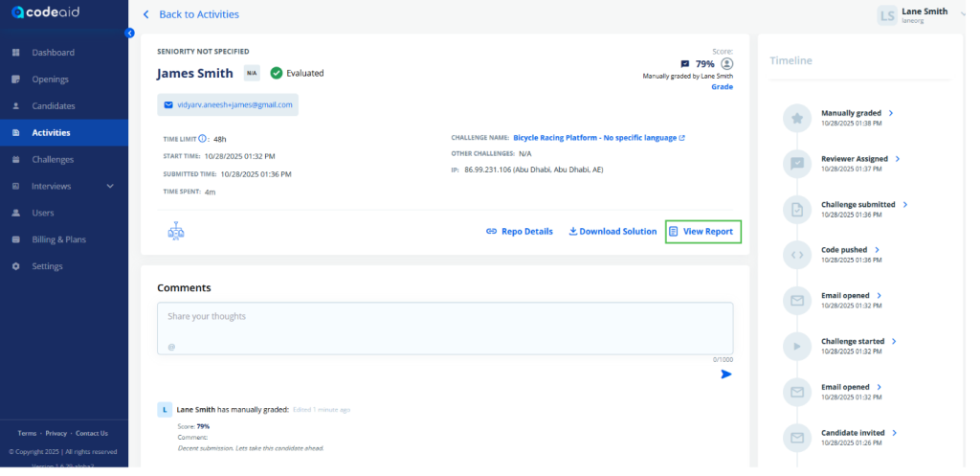Click the pipeline diagram icon below Time Spent
The image size is (980, 476).
175,231
